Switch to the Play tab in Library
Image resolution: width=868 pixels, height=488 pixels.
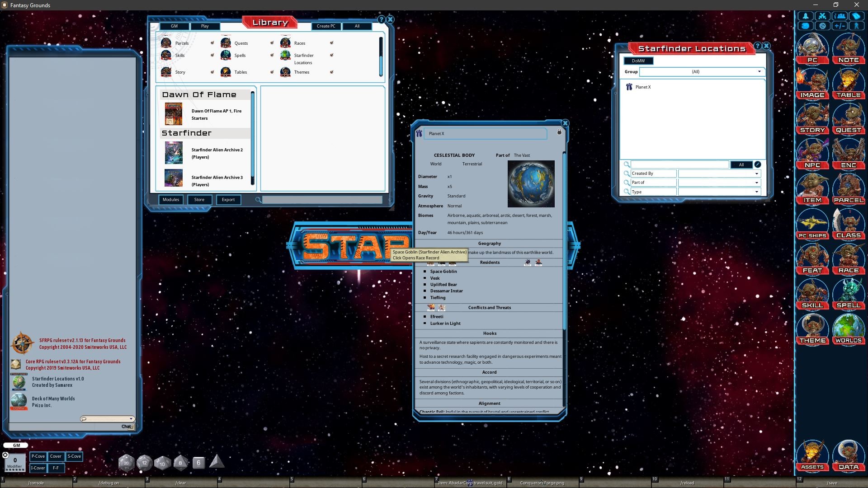pos(205,26)
